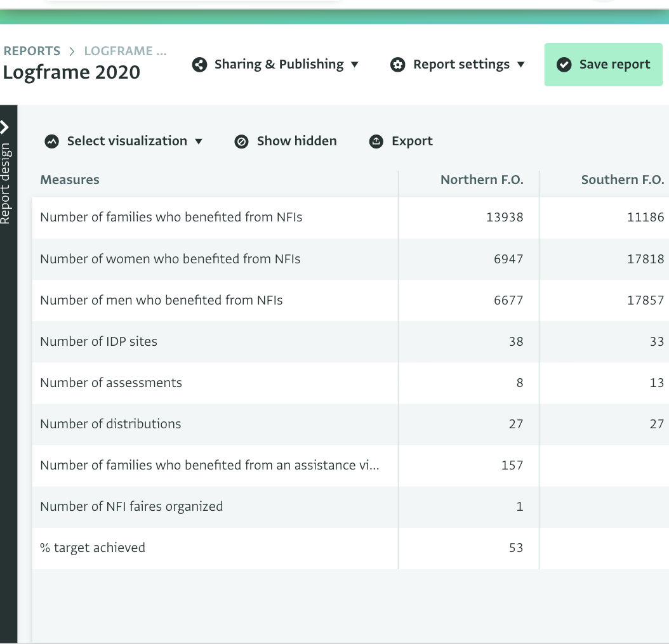
Task: Select the Number of IDP sites row
Action: (98, 341)
